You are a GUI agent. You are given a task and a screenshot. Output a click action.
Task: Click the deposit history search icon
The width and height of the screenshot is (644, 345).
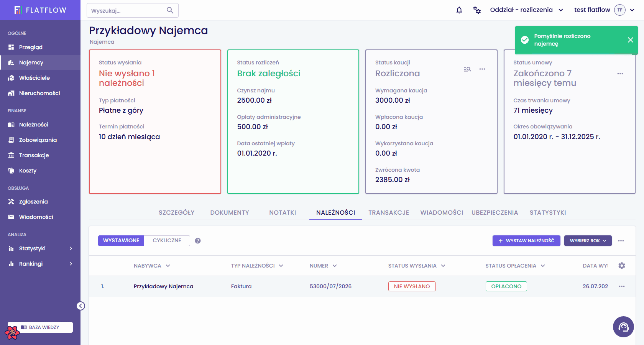[467, 69]
